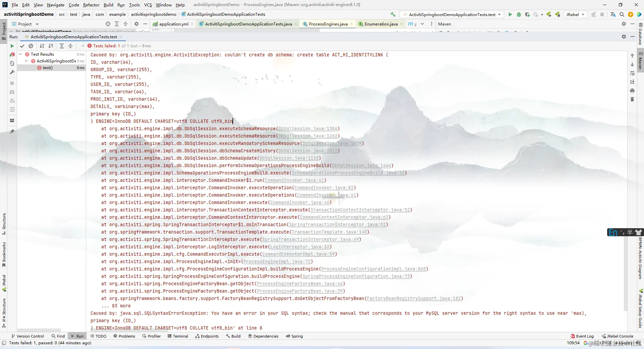The image size is (644, 349).
Task: Run with Coverage from the top toolbar
Action: tap(527, 14)
